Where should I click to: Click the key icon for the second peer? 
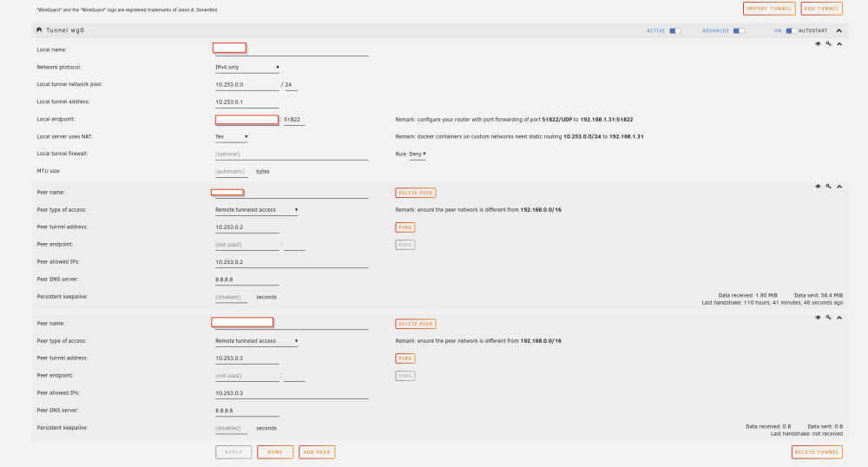[x=828, y=318]
